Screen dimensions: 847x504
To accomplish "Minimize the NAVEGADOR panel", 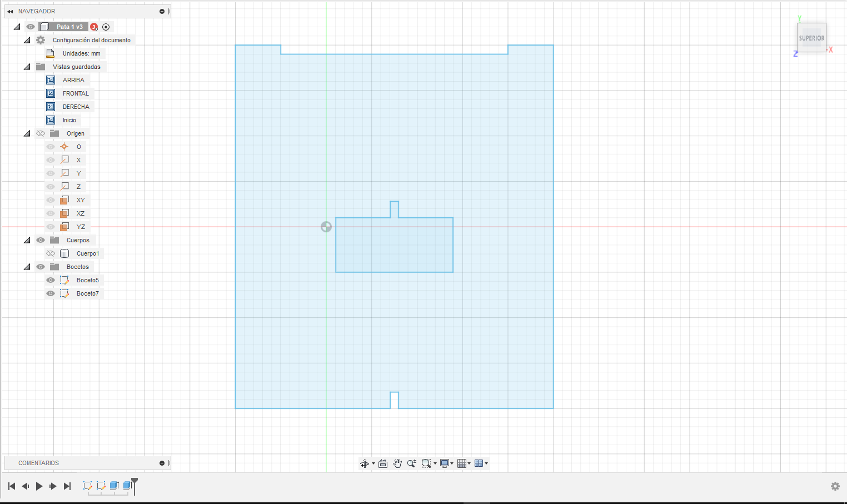I will tap(162, 11).
